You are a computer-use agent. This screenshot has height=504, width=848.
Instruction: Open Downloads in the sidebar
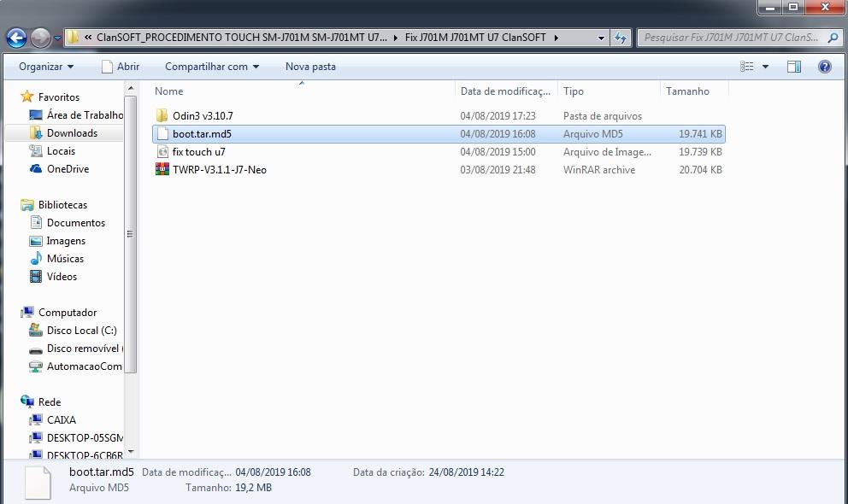[63, 133]
